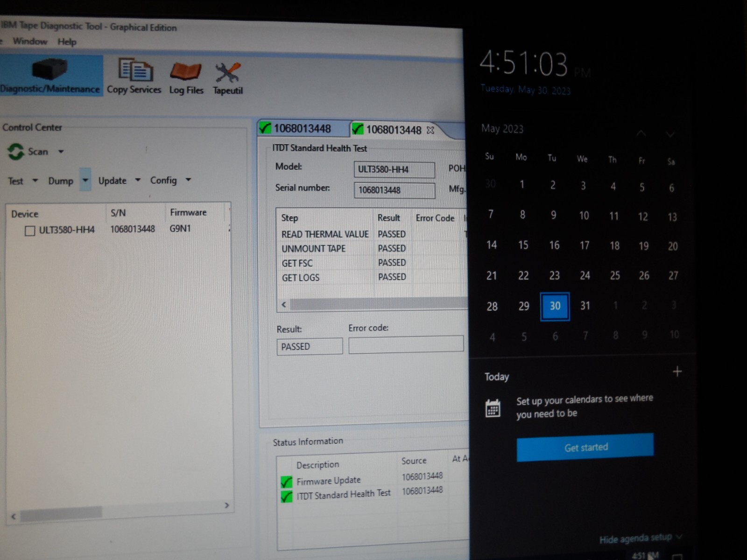This screenshot has width=747, height=560.
Task: Expand the Scan dropdown arrow
Action: [61, 152]
